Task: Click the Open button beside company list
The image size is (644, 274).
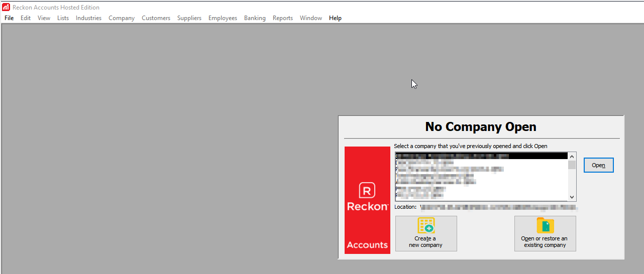Action: (x=599, y=165)
